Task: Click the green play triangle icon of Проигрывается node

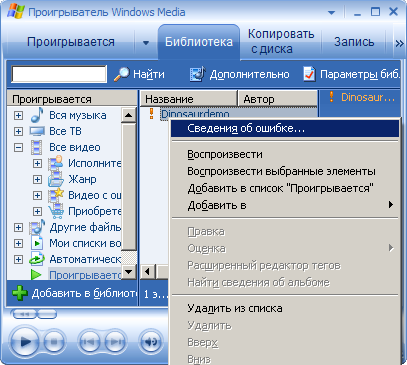Action: click(36, 275)
